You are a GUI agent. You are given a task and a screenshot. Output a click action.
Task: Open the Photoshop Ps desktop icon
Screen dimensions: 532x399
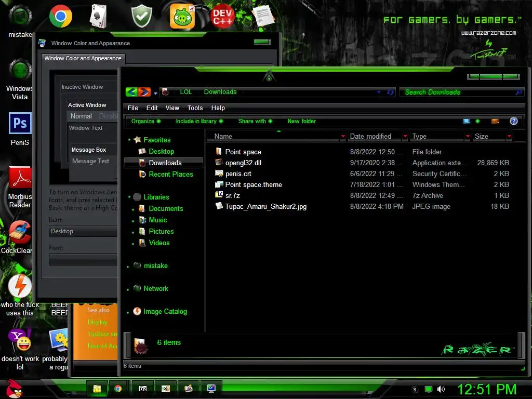pos(20,123)
